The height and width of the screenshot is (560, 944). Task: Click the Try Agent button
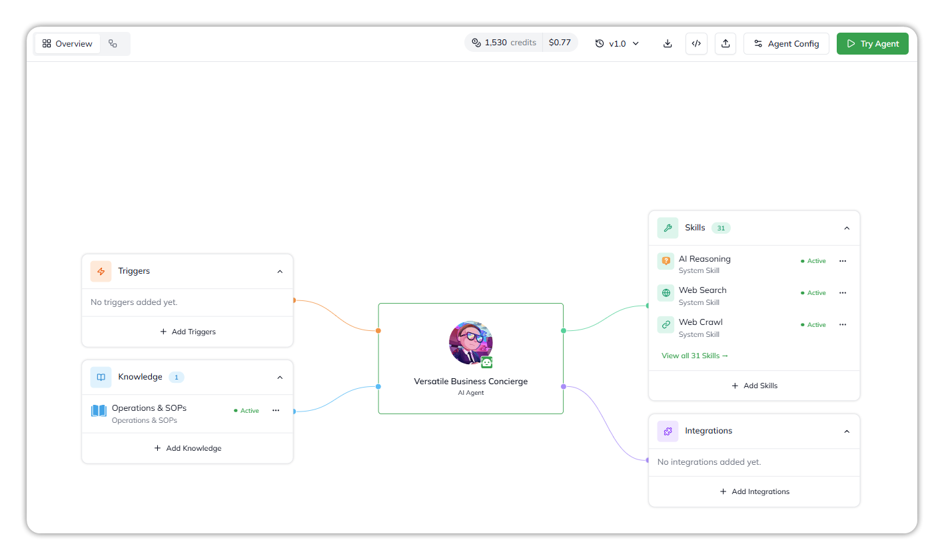[873, 44]
